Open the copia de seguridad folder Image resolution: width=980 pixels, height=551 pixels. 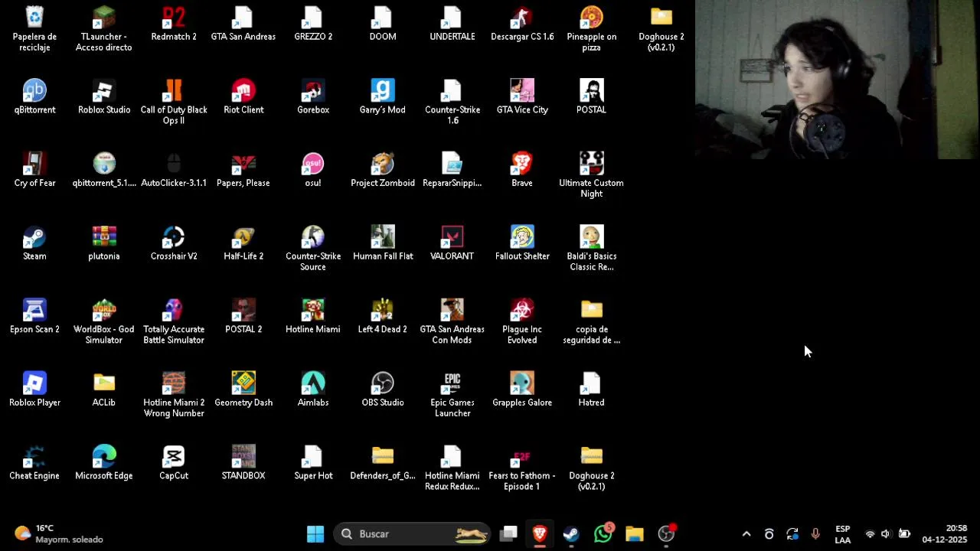[592, 322]
